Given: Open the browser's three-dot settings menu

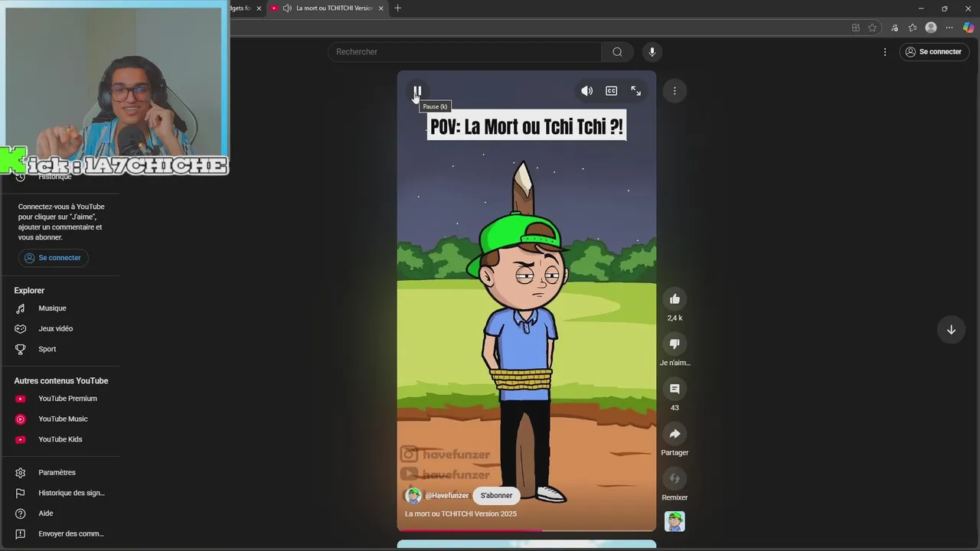Looking at the screenshot, I should click(949, 28).
